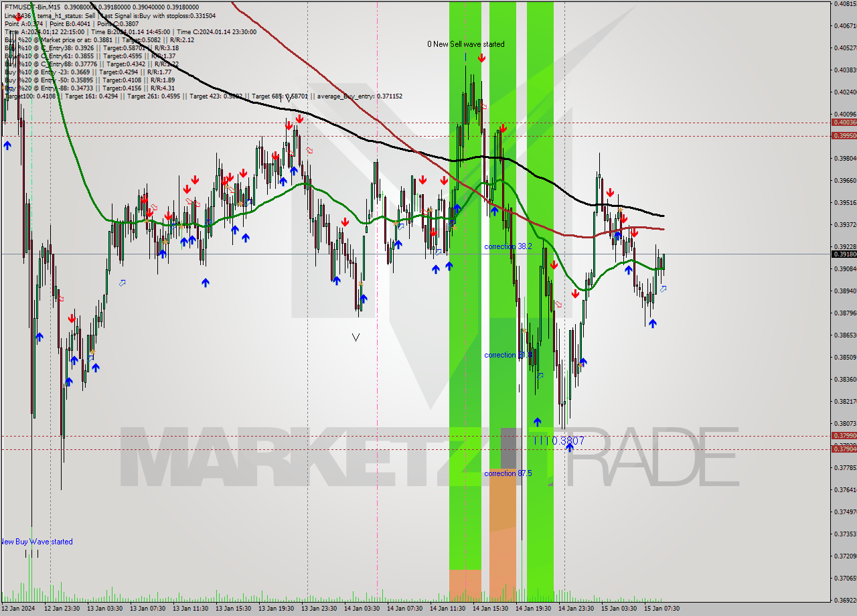The height and width of the screenshot is (616, 857).
Task: Click the 0.37785 price axis label
Action: pyautogui.click(x=845, y=467)
